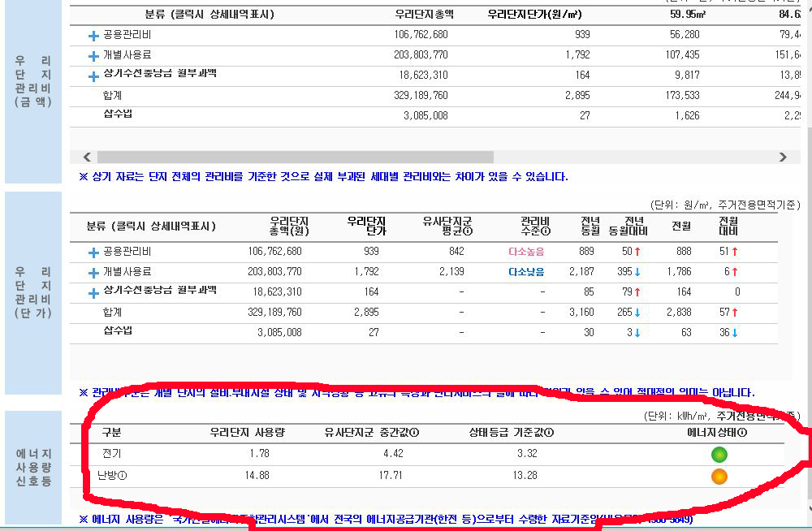Expand 공용관리비 row in the 단가 table
The height and width of the screenshot is (531, 812).
(94, 253)
